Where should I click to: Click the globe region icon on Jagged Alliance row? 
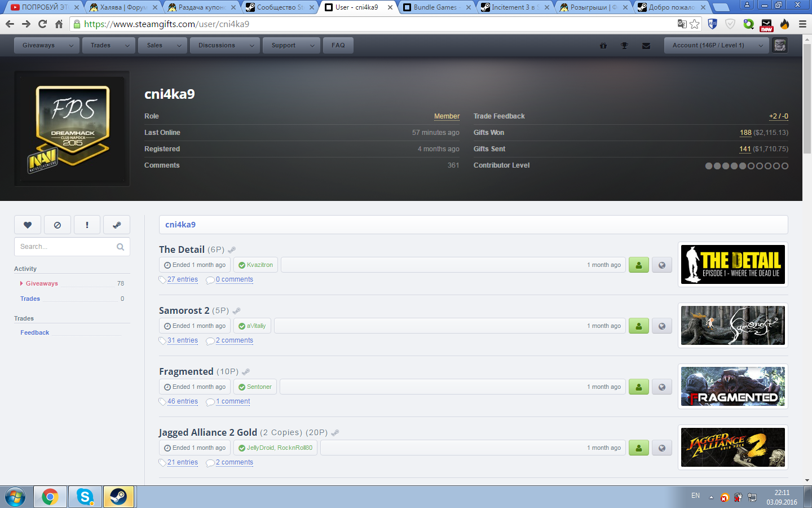pyautogui.click(x=662, y=448)
